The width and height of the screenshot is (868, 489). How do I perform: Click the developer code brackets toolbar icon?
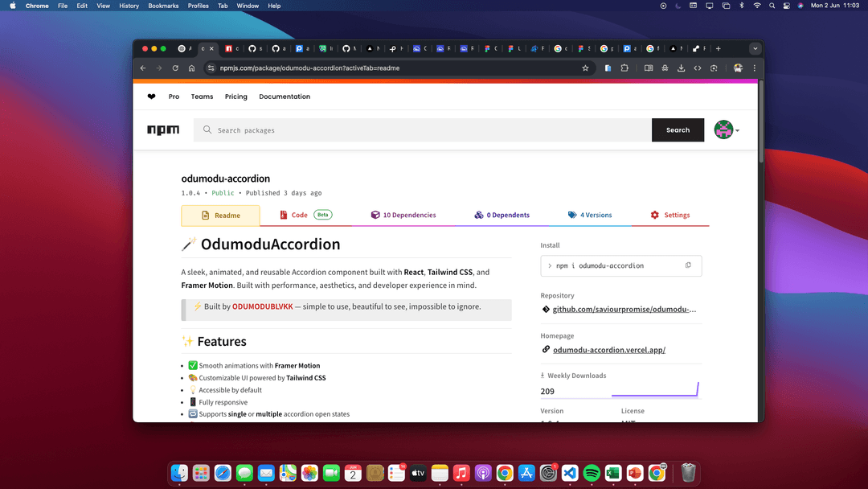698,68
